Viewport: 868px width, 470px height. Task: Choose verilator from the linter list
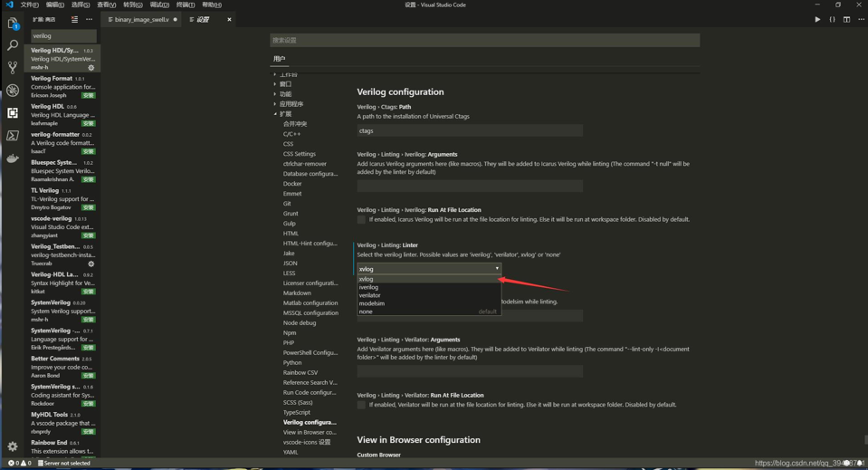[x=429, y=295]
